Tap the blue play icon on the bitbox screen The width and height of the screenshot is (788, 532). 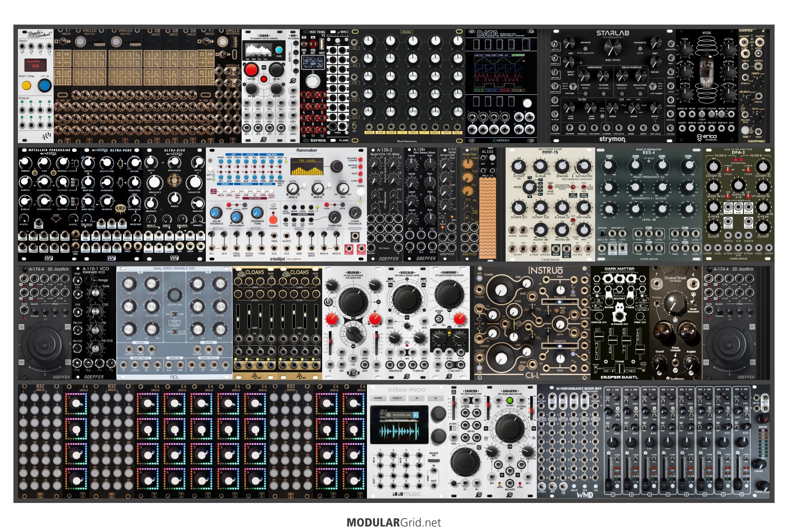pyautogui.click(x=416, y=415)
